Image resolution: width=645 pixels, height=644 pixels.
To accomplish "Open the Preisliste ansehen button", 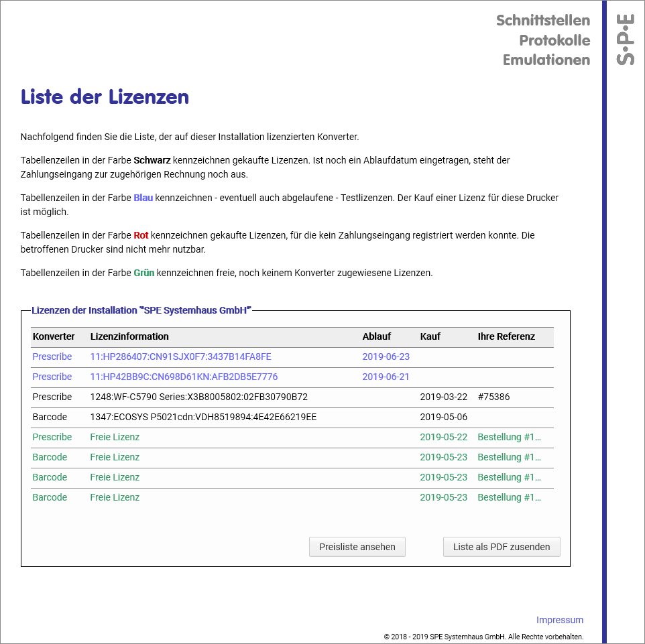I will tap(357, 547).
